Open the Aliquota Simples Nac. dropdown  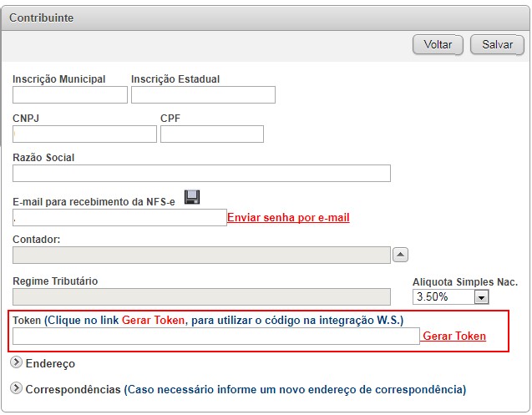[451, 297]
